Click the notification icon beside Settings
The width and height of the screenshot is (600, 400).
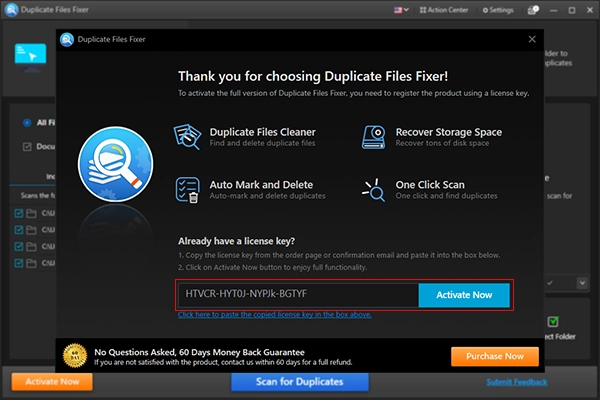[x=533, y=10]
